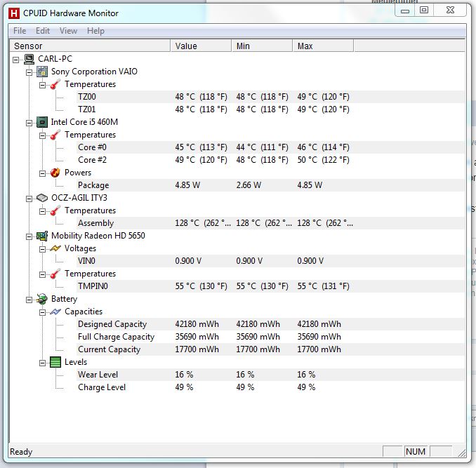
Task: Select the Core #0 row
Action: (270, 147)
